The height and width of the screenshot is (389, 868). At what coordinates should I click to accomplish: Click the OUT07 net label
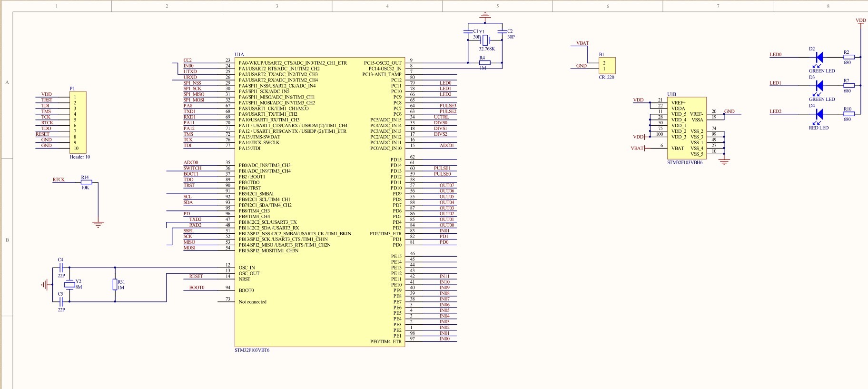(x=447, y=186)
